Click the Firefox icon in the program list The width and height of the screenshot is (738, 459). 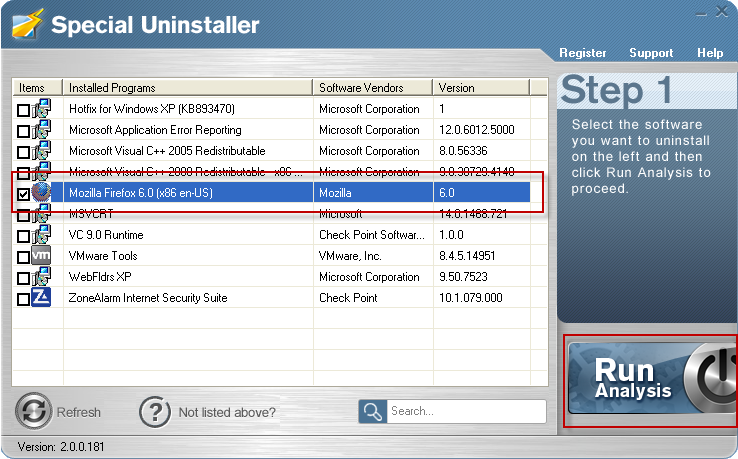coord(41,193)
